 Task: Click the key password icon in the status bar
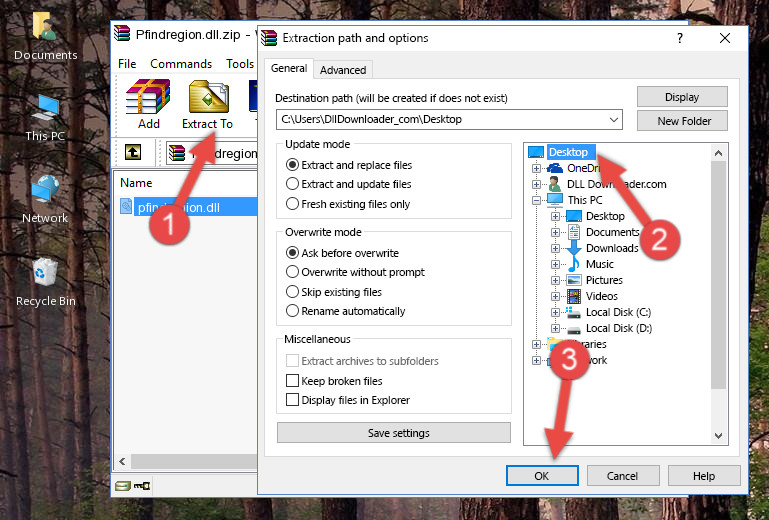(142, 486)
